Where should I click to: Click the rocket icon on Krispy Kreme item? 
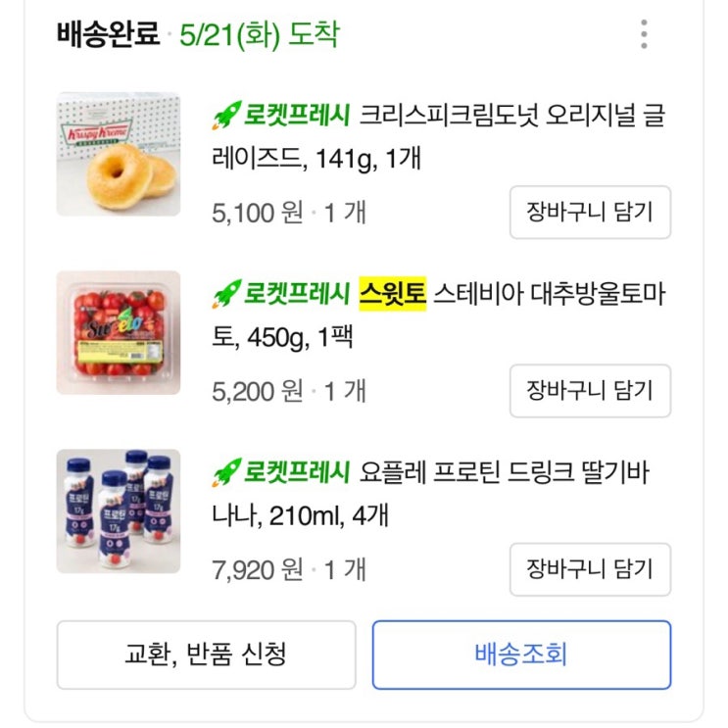(226, 115)
